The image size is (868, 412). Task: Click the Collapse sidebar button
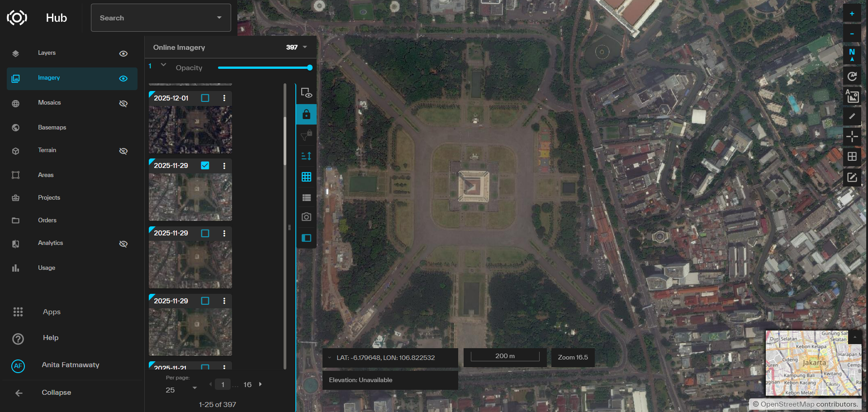pos(56,392)
